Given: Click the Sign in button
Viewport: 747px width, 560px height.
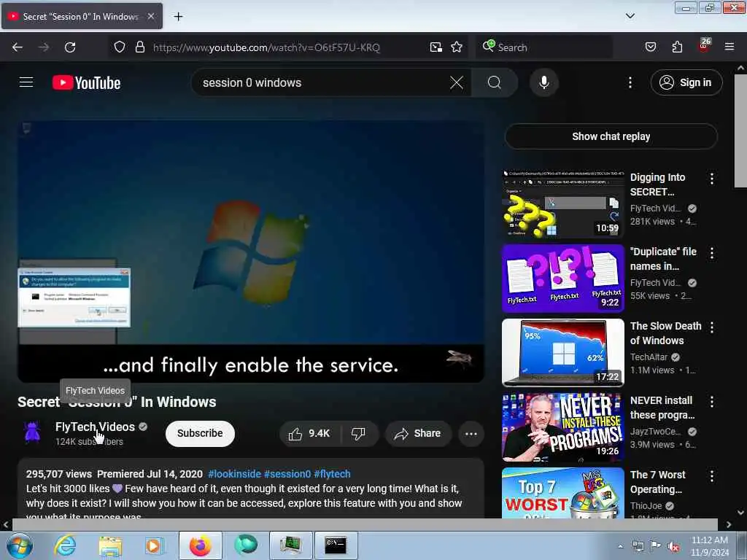Looking at the screenshot, I should point(686,82).
